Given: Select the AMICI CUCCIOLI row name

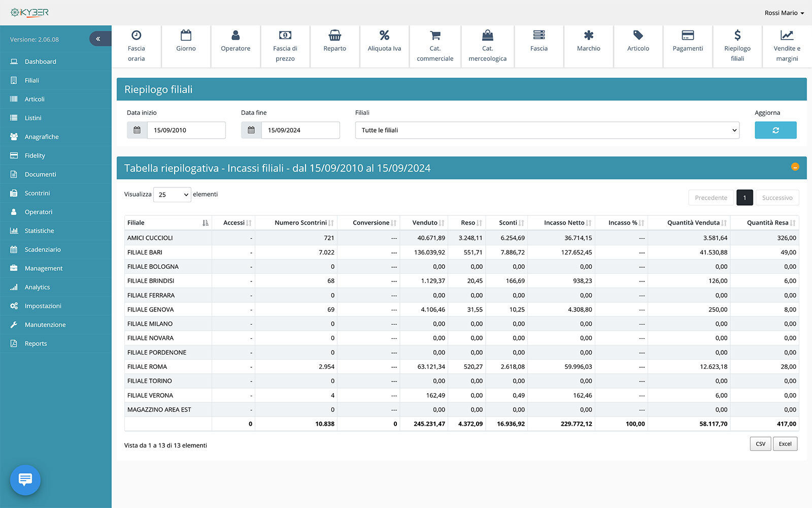Looking at the screenshot, I should [x=150, y=238].
